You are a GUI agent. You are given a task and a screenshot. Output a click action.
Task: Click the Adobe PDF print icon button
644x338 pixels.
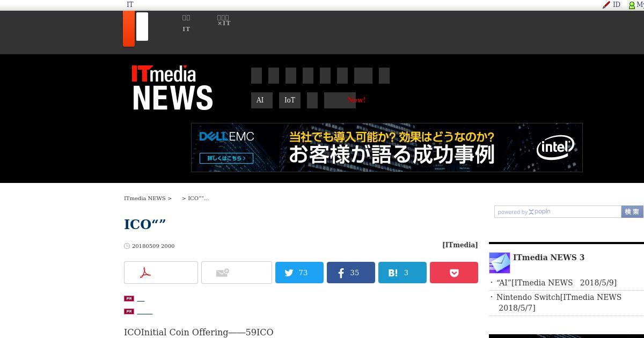[161, 273]
